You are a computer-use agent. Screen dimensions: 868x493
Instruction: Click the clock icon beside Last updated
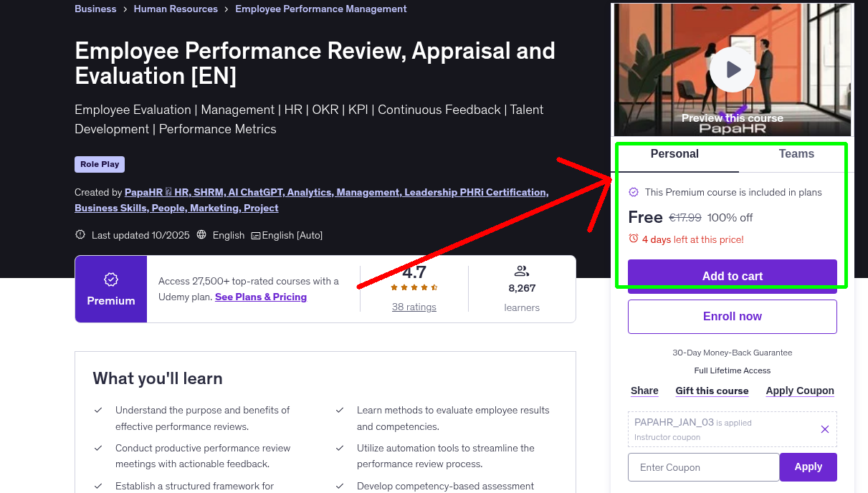coord(79,234)
